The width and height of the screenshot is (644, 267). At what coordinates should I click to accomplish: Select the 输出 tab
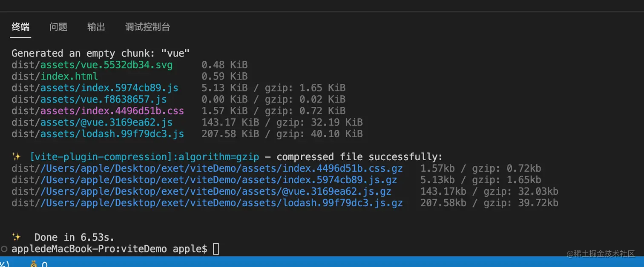point(96,27)
